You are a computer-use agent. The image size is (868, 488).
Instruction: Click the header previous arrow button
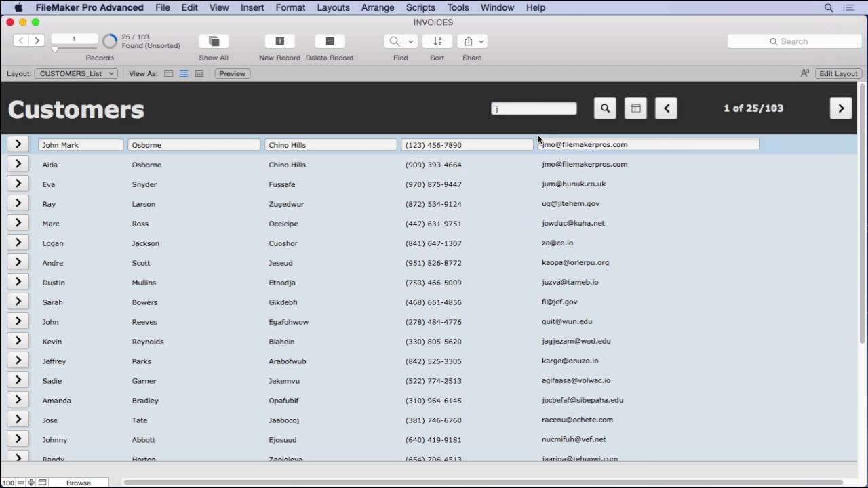click(x=666, y=108)
